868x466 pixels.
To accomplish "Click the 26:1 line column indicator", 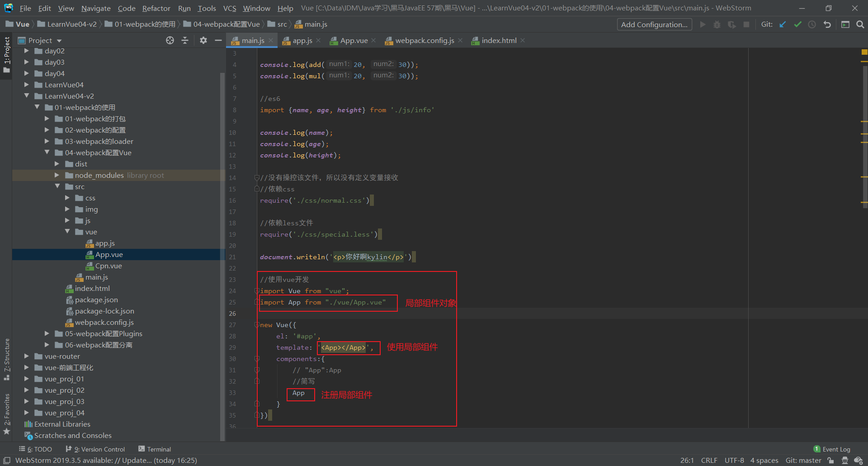I will (x=687, y=460).
